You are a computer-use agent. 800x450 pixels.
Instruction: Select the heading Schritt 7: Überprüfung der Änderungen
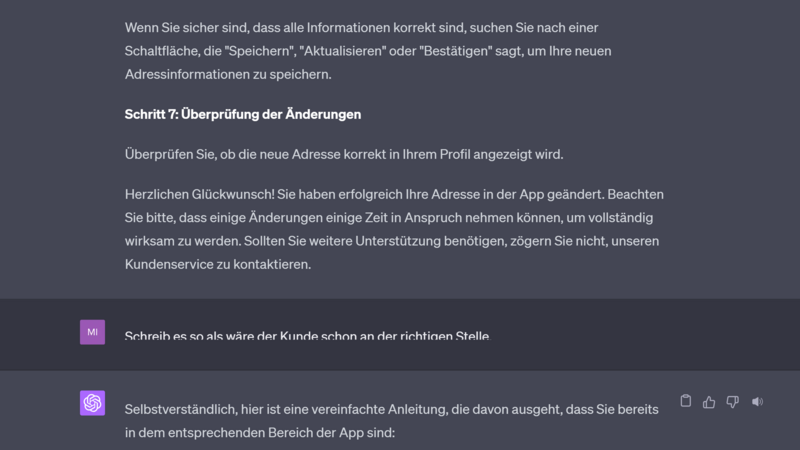(243, 114)
